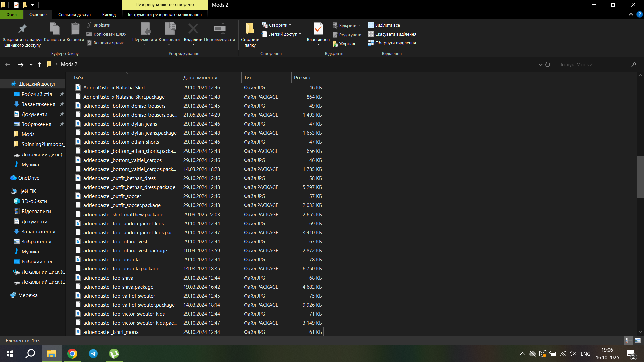
Task: Collapse the ribbon with chevron arrow
Action: pos(631,14)
